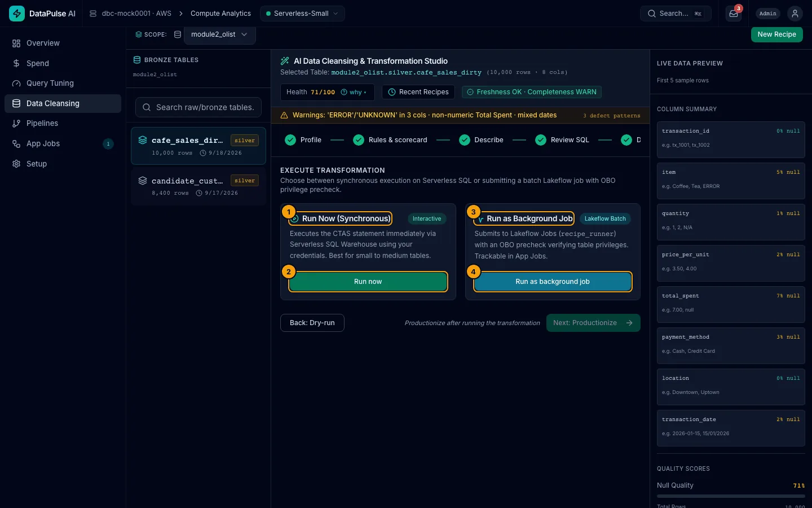
Task: Click the layers icon on cafe_sales_dir row
Action: click(x=143, y=140)
